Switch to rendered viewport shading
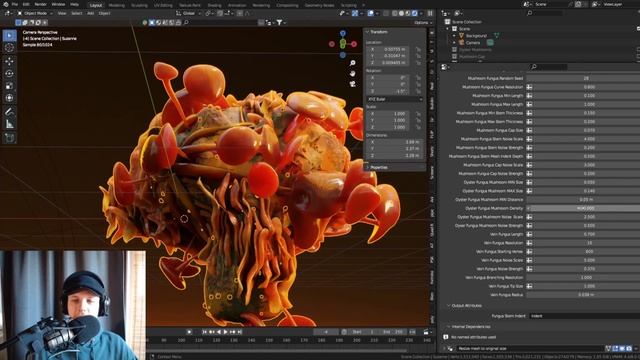The width and height of the screenshot is (640, 360). (x=414, y=13)
